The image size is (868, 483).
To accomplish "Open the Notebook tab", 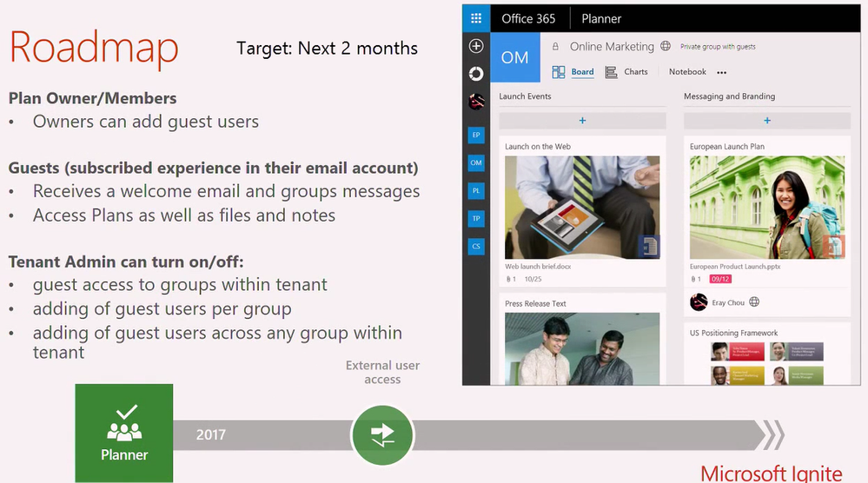I will click(687, 71).
